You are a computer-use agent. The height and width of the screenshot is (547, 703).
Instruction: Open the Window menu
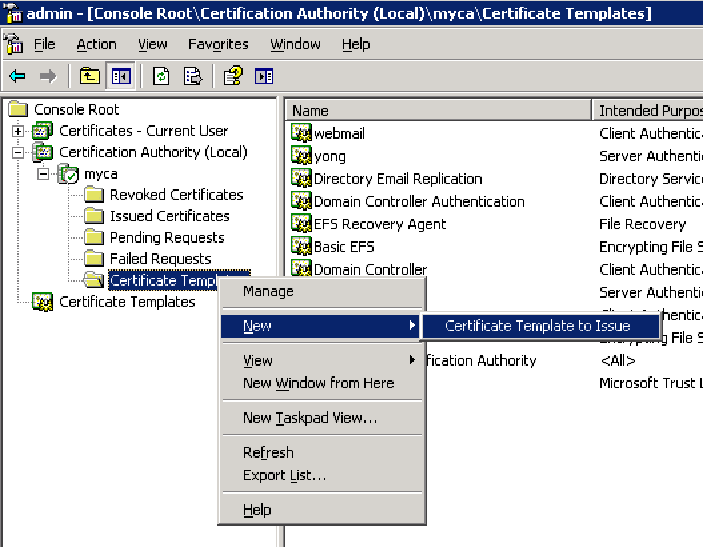click(x=295, y=44)
